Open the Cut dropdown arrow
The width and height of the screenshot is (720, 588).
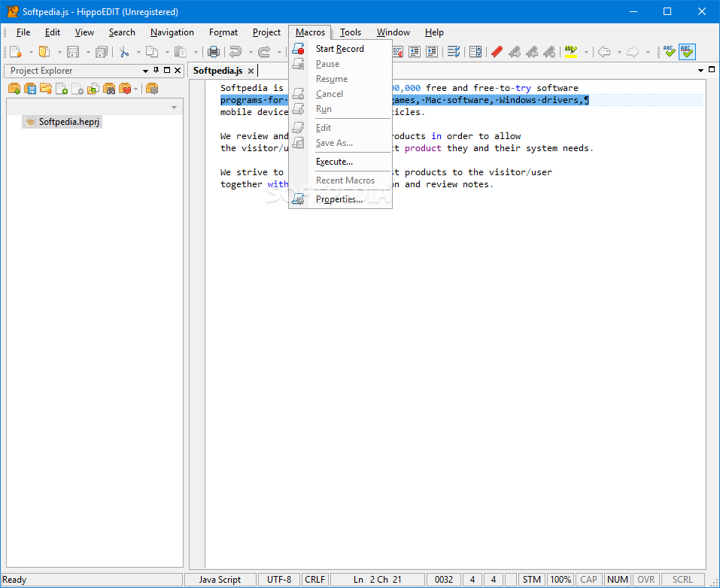click(138, 52)
